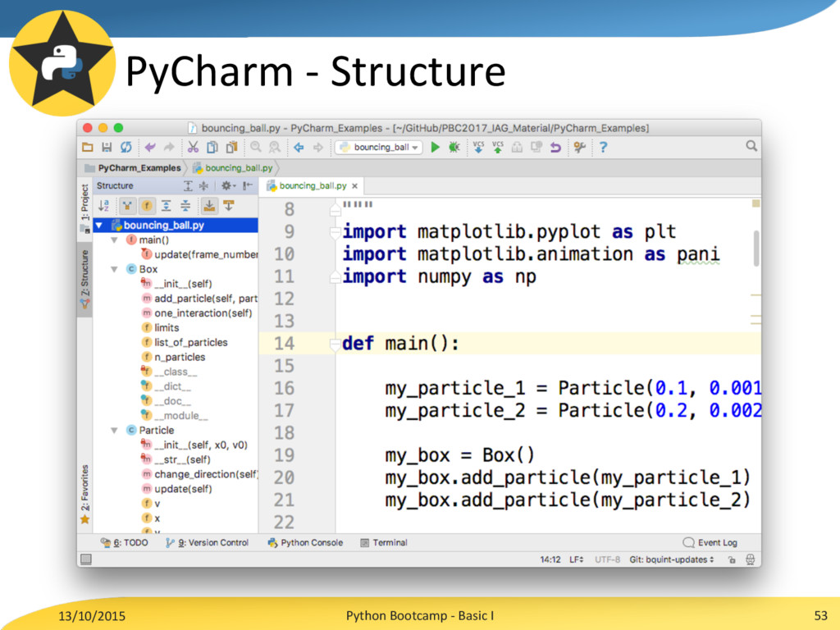
Task: Collapse the main() node in Structure
Action: click(x=114, y=240)
